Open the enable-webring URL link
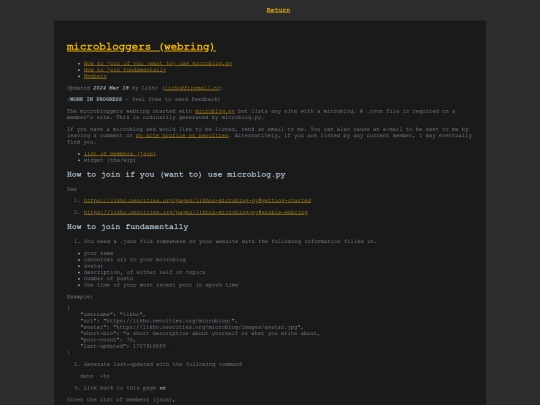 point(196,212)
